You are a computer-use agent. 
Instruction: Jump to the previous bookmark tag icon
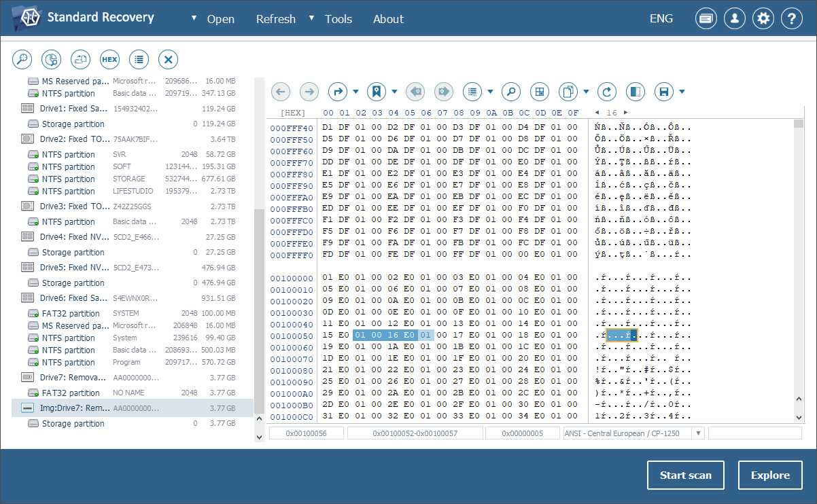coord(415,91)
